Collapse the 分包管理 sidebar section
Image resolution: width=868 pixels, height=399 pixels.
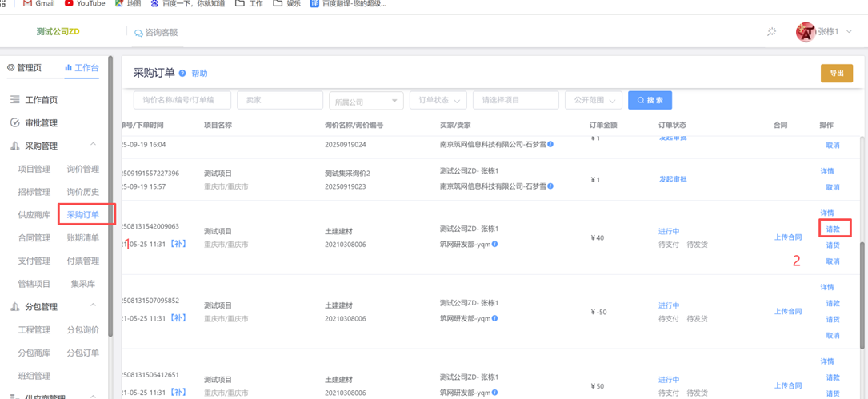(x=93, y=306)
